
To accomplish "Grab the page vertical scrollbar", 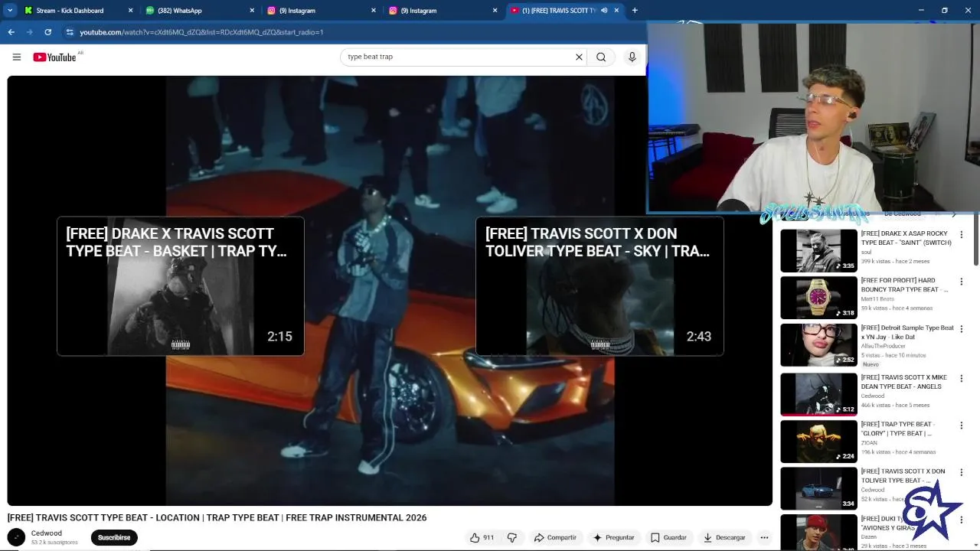I will pyautogui.click(x=976, y=241).
